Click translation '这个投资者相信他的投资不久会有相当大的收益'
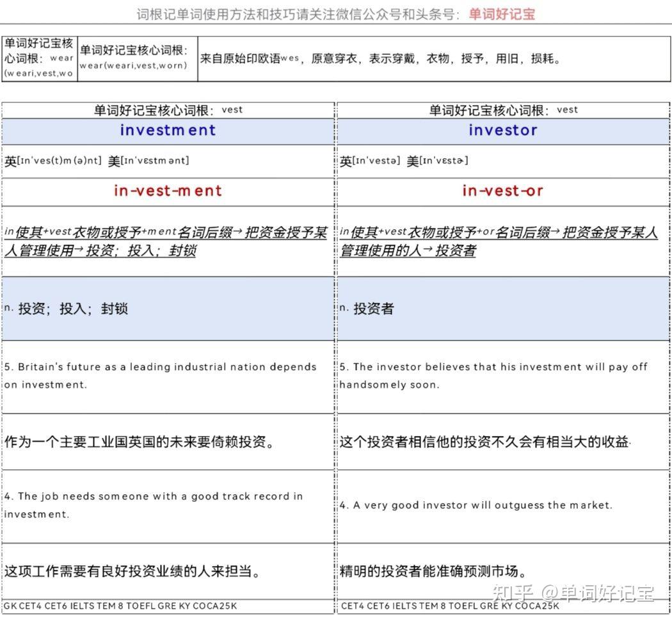The image size is (672, 621). click(x=485, y=442)
